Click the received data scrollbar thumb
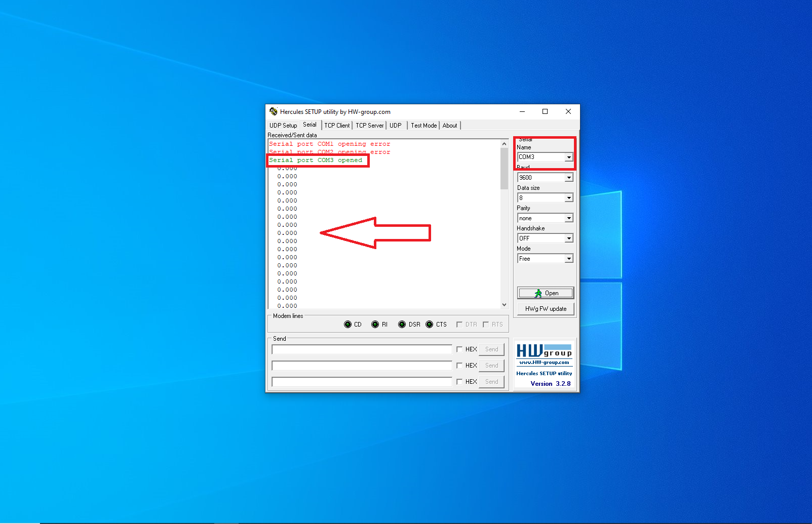812x524 pixels. [504, 169]
